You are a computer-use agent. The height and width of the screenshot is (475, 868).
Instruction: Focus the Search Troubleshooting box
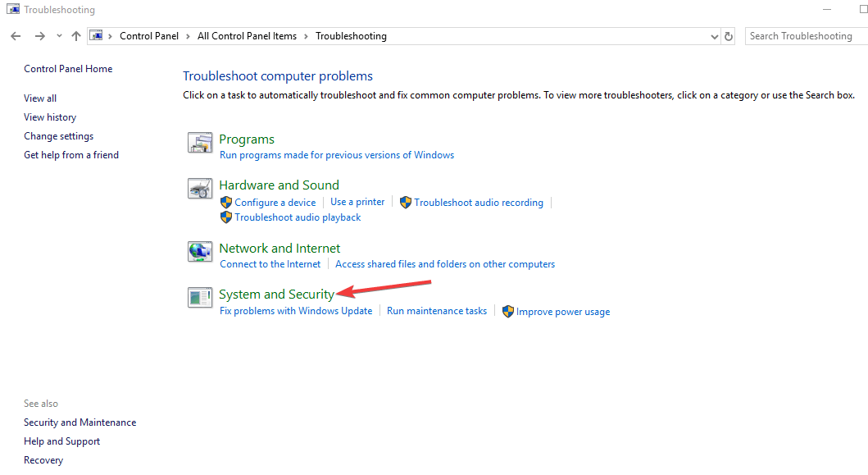coord(807,36)
